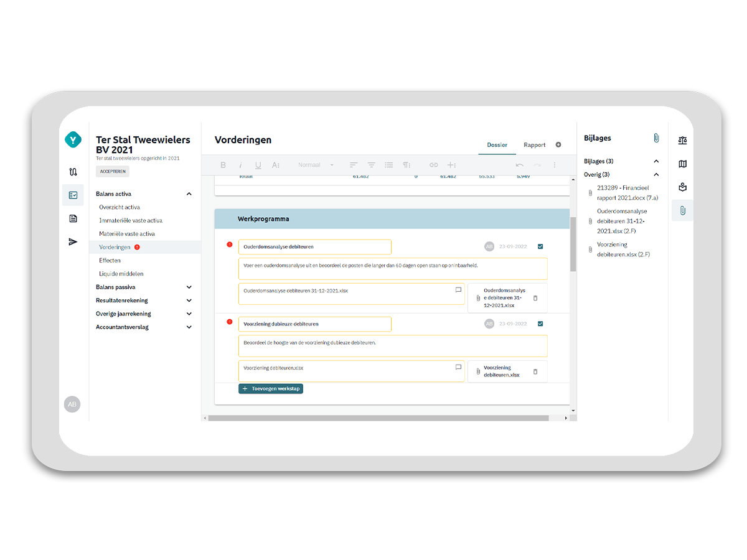Image resolution: width=747 pixels, height=560 pixels.
Task: Open the AB user avatar bottom-left
Action: 72,404
